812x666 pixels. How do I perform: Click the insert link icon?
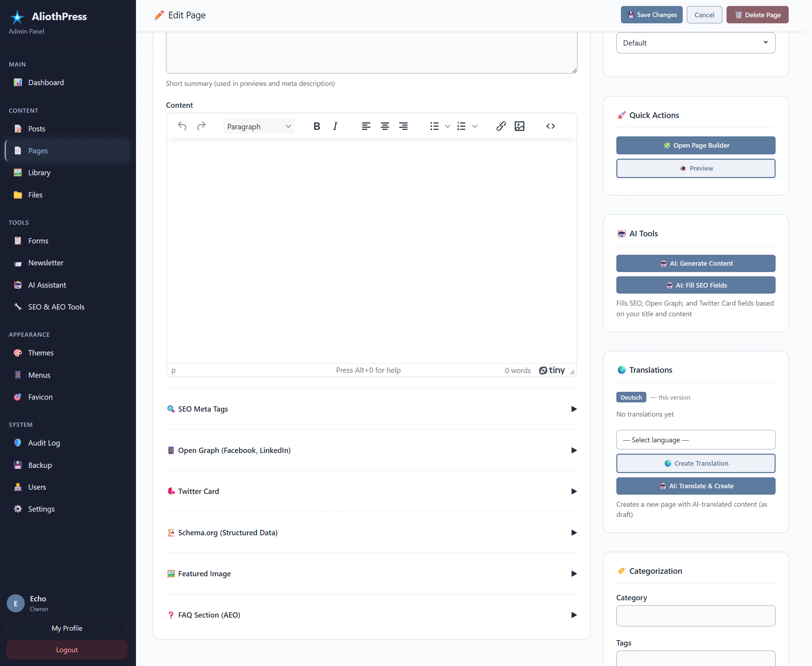coord(500,126)
